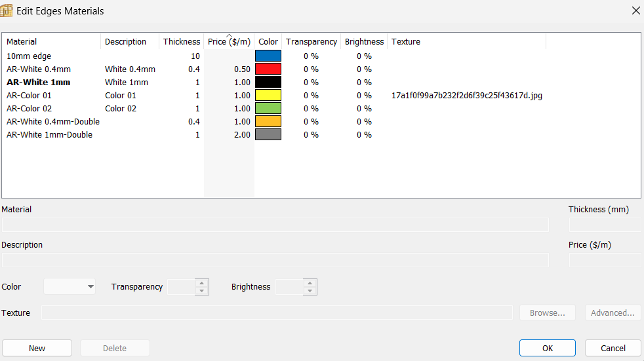
Task: Click the Cancel button
Action: coord(613,348)
